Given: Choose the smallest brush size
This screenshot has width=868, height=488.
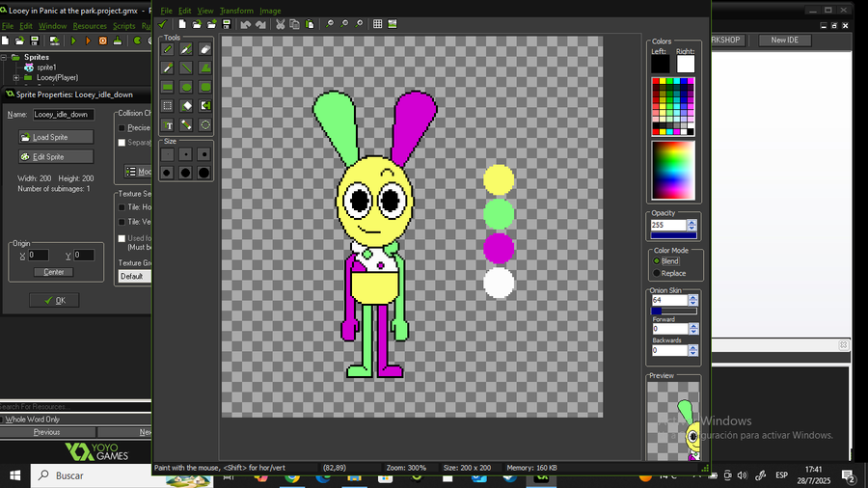Looking at the screenshot, I should 167,154.
